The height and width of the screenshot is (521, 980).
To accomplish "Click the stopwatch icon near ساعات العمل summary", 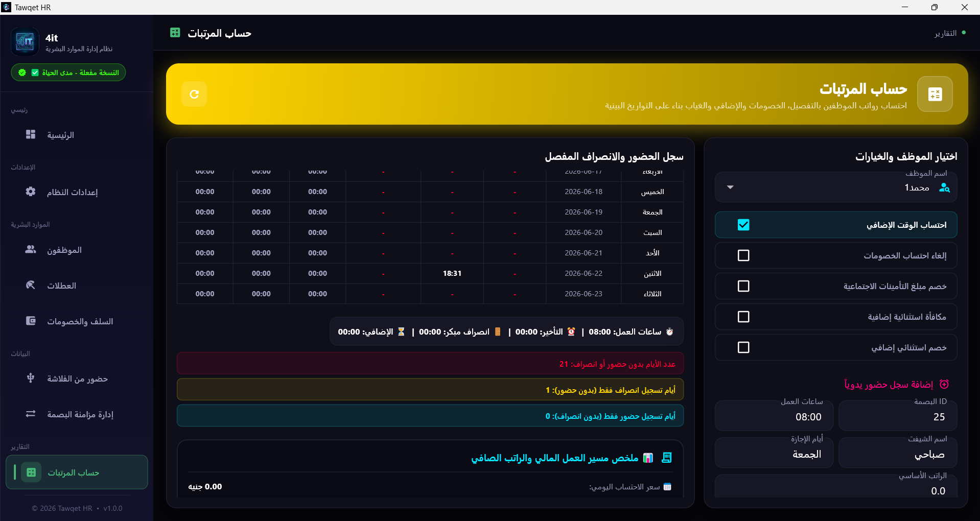I will pyautogui.click(x=670, y=331).
